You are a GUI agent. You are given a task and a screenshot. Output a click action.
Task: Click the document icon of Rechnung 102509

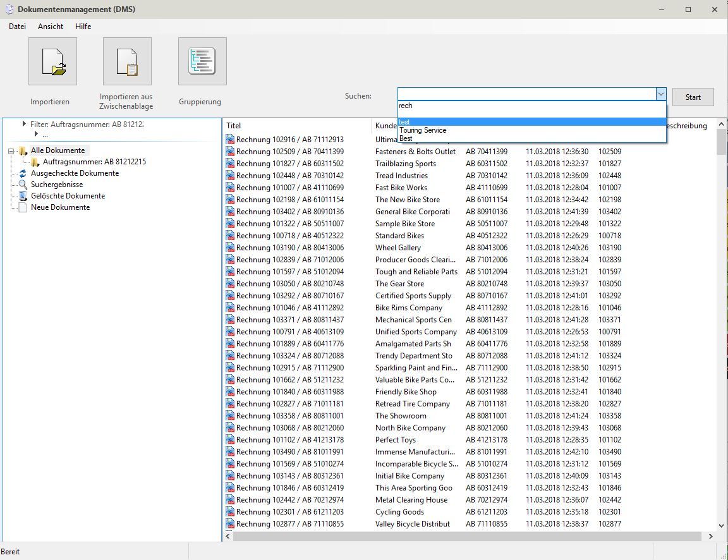pyautogui.click(x=230, y=152)
